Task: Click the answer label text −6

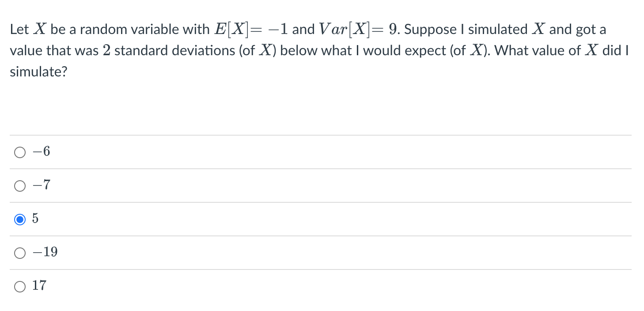Action: pyautogui.click(x=42, y=151)
